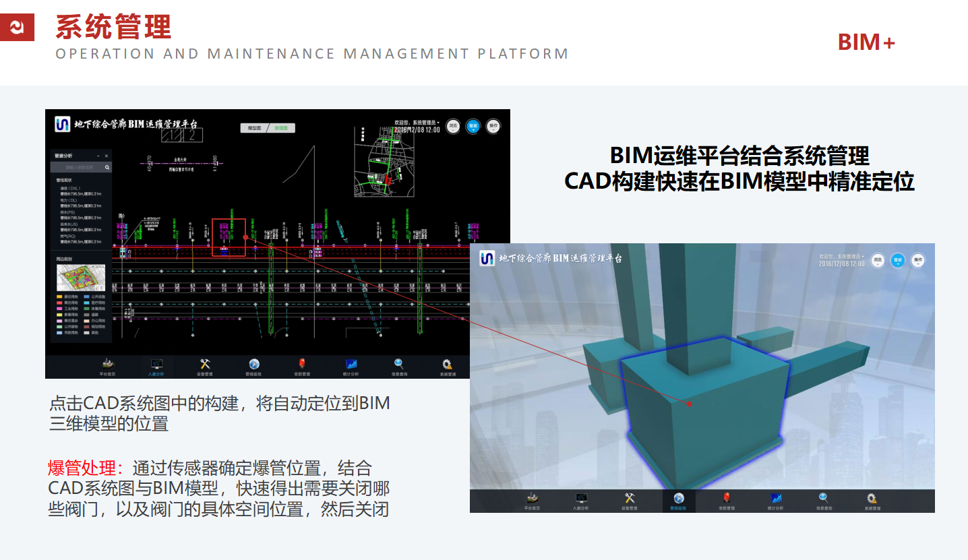Expand the 浏览 round dropdown in CAD view
Screen dimensions: 968x560
[x=454, y=126]
